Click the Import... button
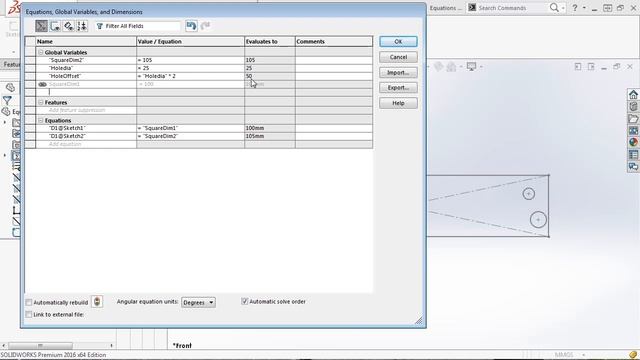This screenshot has width=640, height=360. pyautogui.click(x=398, y=73)
